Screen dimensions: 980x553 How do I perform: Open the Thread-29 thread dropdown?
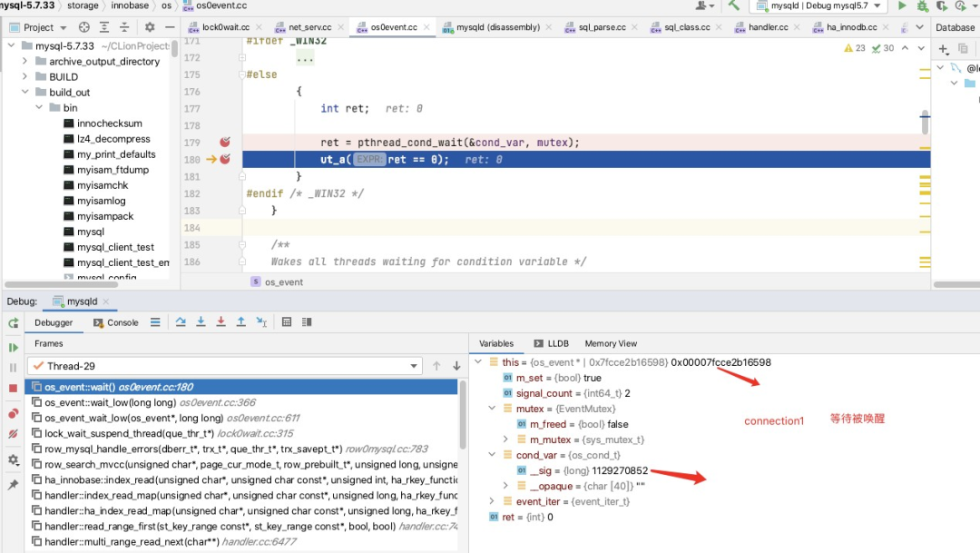[x=224, y=366]
